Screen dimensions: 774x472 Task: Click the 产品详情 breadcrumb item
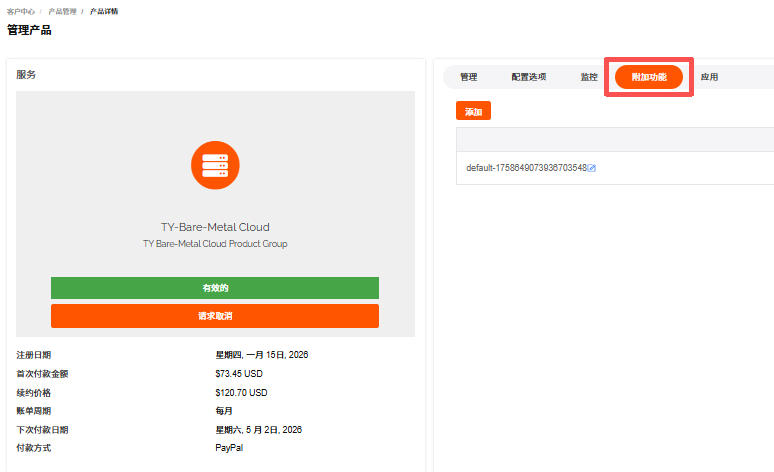pyautogui.click(x=104, y=11)
